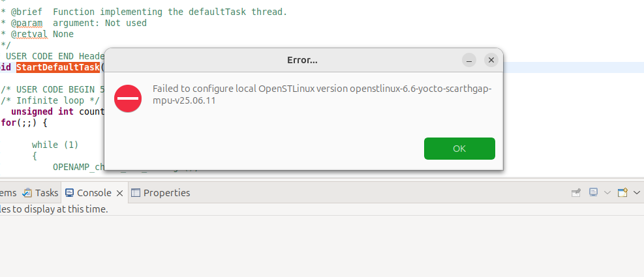This screenshot has width=644, height=277.
Task: Click the Error dialog title bar
Action: point(302,60)
